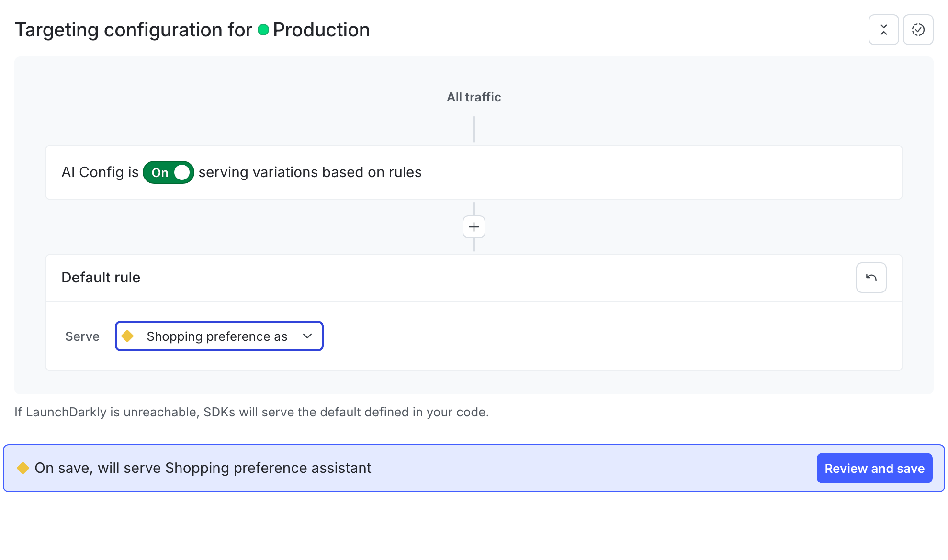Image resolution: width=948 pixels, height=560 pixels.
Task: Click the chevron on the Serve variation selector
Action: (307, 336)
